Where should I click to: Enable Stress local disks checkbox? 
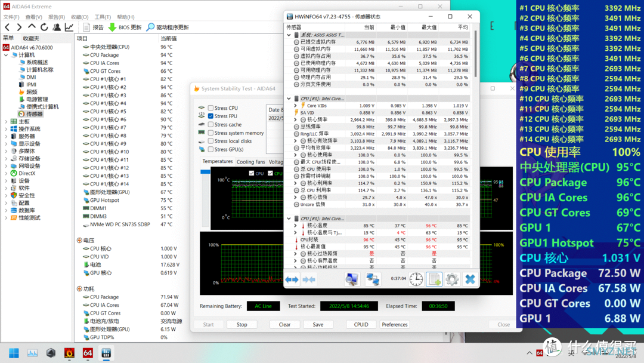click(x=210, y=141)
